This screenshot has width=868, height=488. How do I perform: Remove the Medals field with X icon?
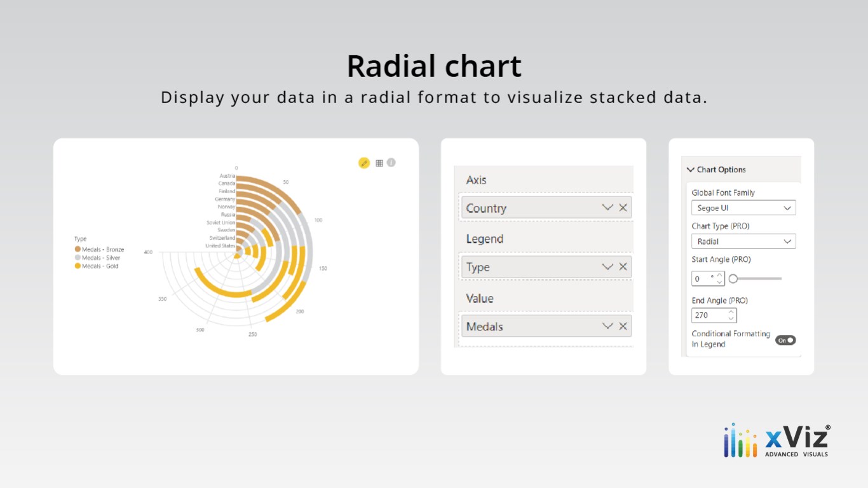coord(623,326)
